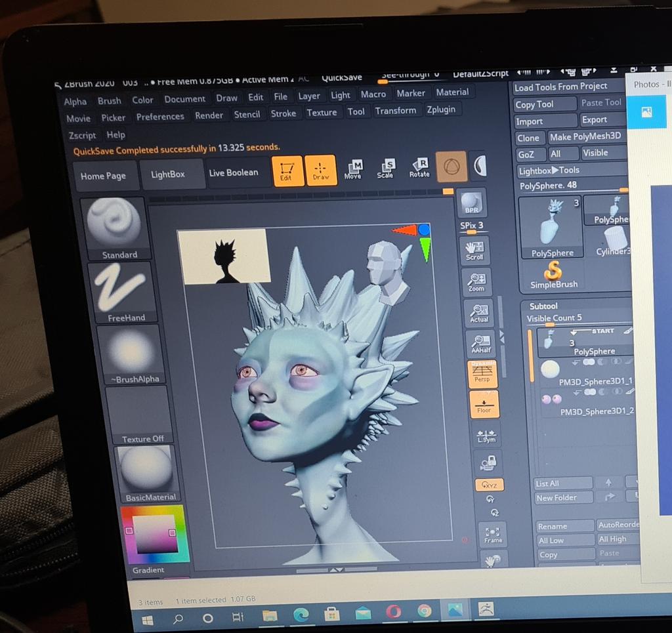
Task: Select the Cylinder3D tool thumbnail
Action: 613,241
